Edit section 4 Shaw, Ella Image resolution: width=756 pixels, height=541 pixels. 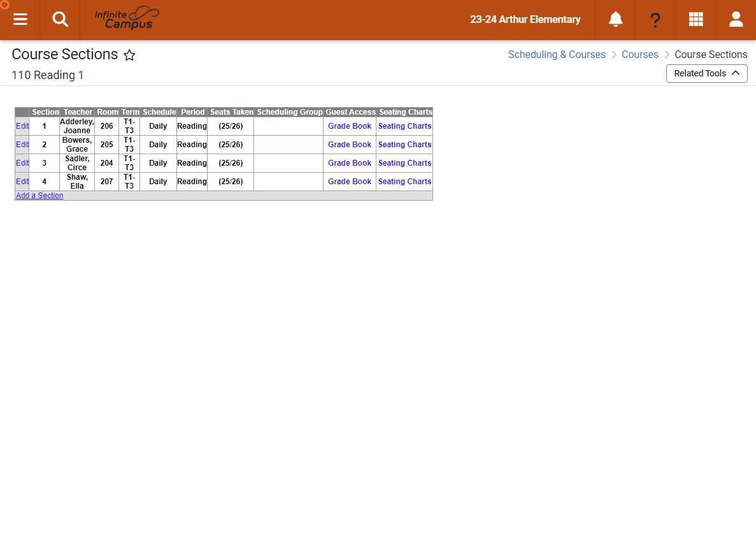coord(22,182)
